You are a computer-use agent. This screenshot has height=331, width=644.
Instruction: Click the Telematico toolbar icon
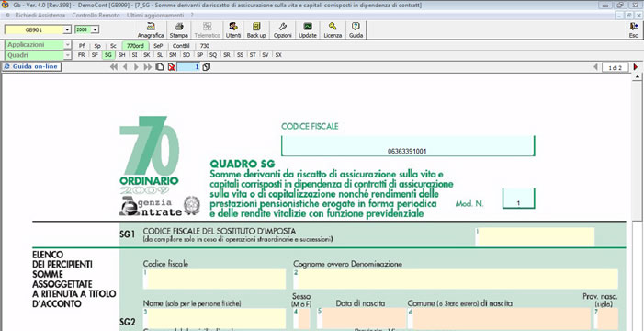coord(207,30)
